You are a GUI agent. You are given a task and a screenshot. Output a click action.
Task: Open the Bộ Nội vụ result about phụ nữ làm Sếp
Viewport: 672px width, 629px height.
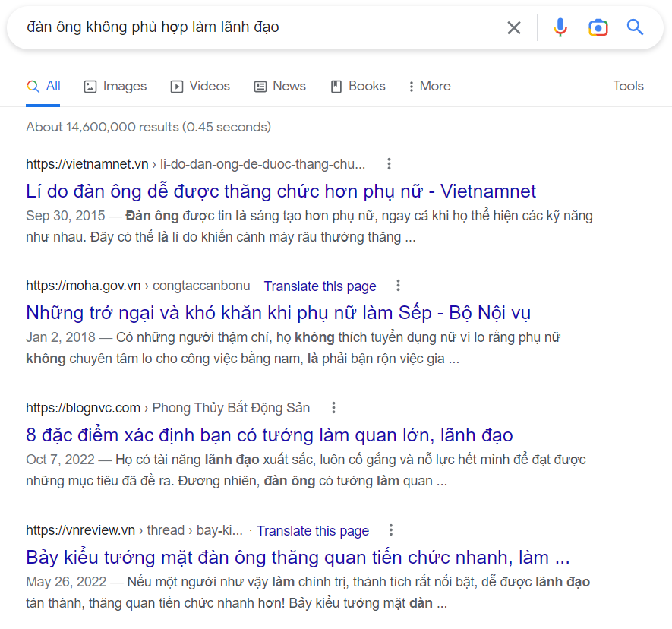coord(278,312)
